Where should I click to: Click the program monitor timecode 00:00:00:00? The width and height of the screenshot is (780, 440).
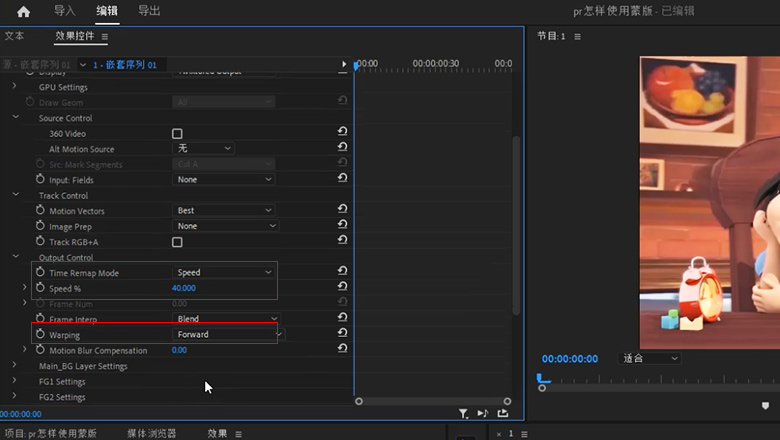pos(569,358)
